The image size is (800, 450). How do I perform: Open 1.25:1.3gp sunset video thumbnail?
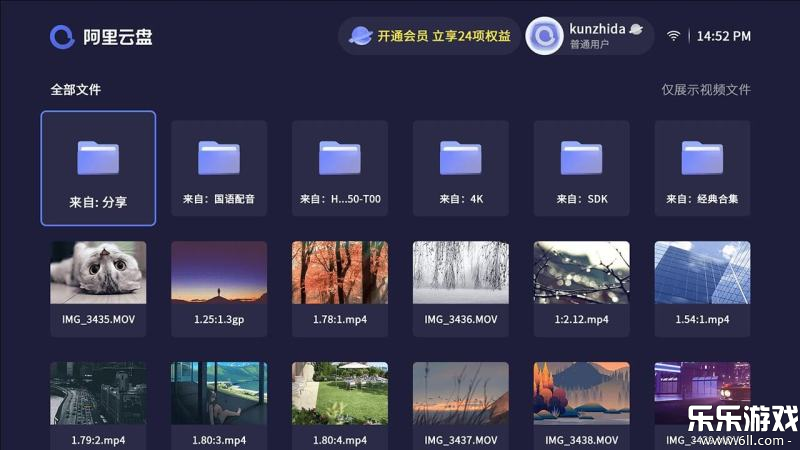click(x=219, y=272)
